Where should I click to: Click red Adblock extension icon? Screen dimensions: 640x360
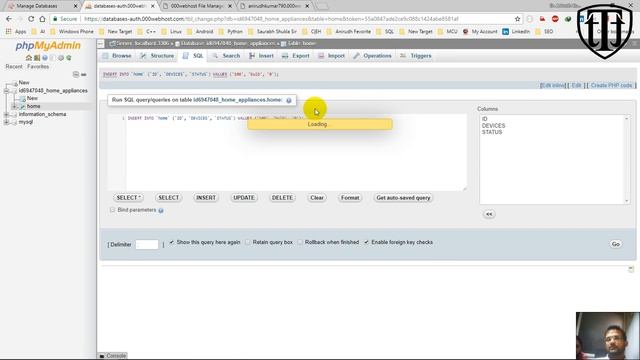[555, 19]
